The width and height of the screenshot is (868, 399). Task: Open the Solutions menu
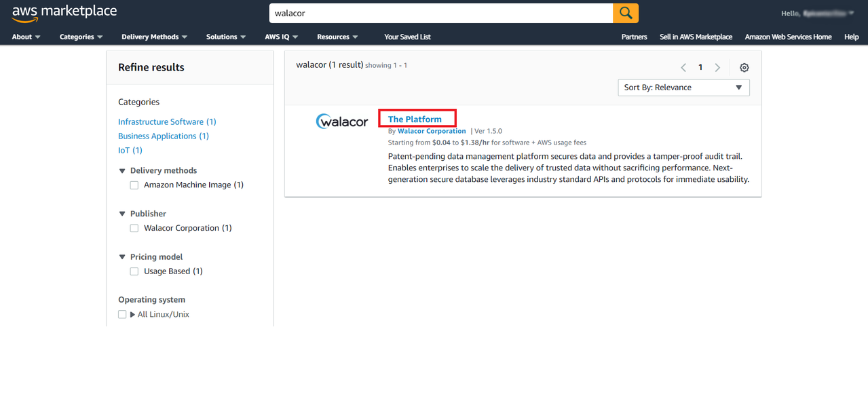pyautogui.click(x=226, y=37)
